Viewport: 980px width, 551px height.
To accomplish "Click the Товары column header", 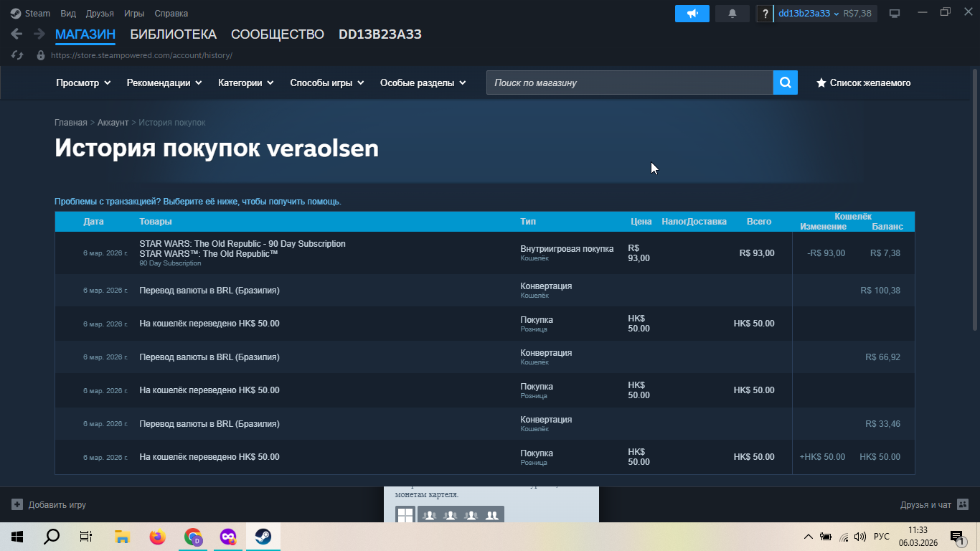I will 156,222.
